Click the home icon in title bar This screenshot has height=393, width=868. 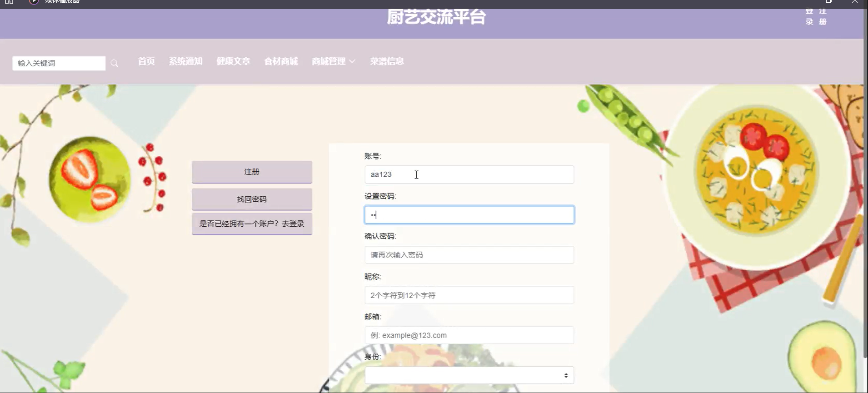click(9, 2)
